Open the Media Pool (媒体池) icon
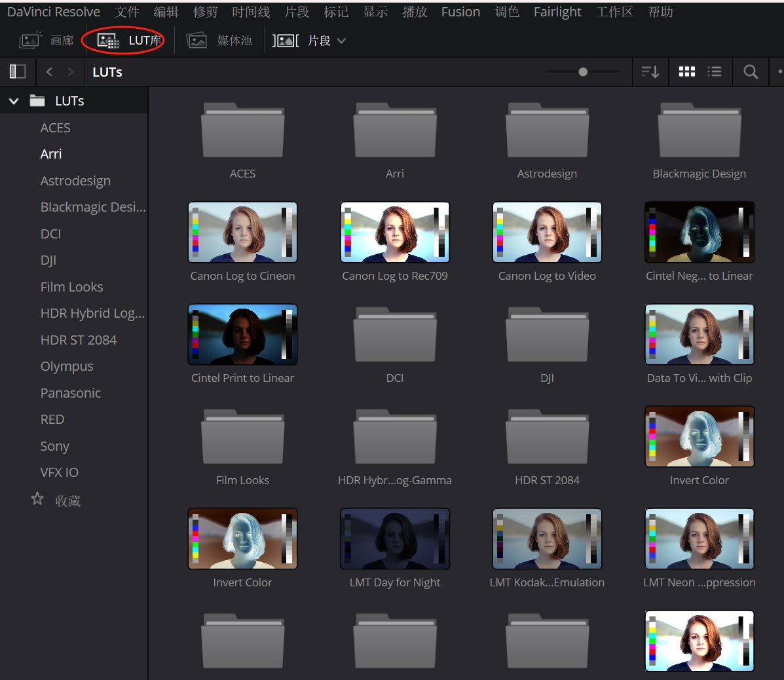Viewport: 784px width, 680px height. 197,41
